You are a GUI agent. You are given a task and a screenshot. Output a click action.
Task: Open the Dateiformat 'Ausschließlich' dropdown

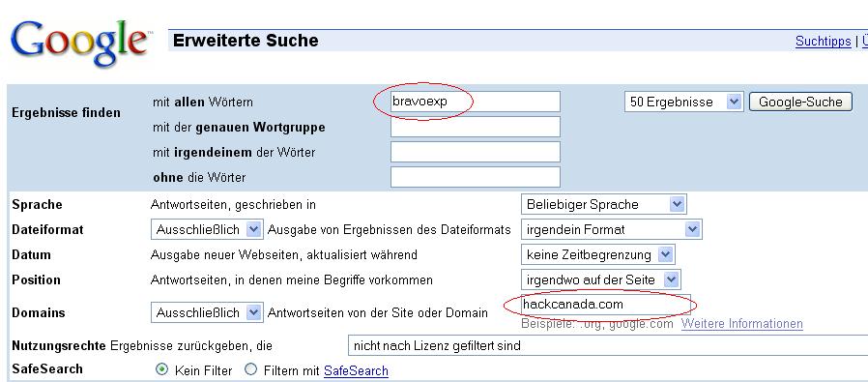[x=206, y=229]
